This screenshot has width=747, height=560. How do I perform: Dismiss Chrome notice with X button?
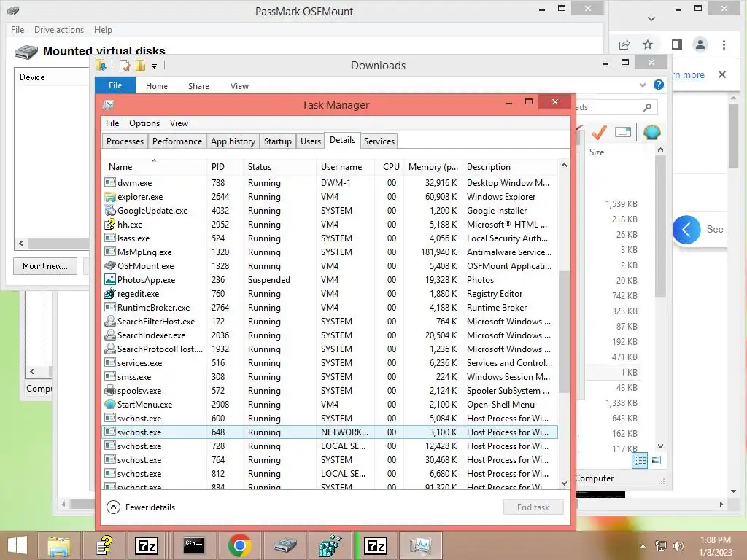(722, 74)
